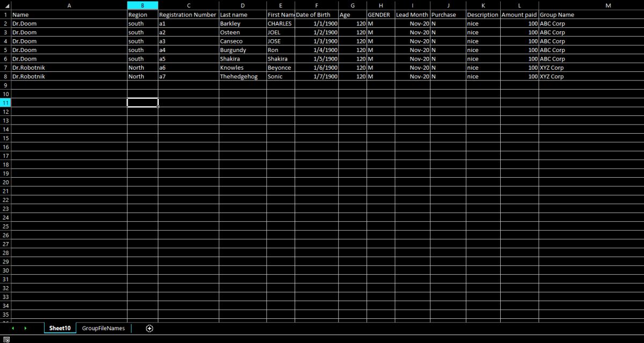Click the Date of Birth header cell
Screen dimensions: 644x343
tap(317, 14)
